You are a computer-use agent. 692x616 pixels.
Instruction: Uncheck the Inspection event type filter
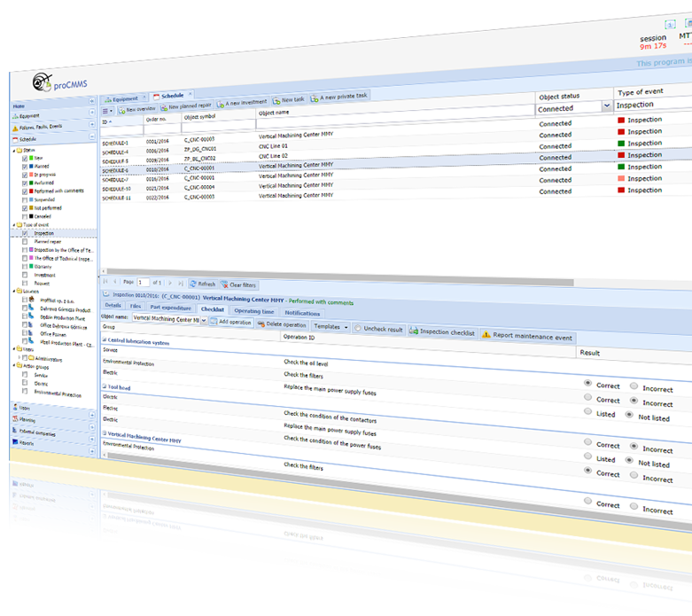click(25, 233)
